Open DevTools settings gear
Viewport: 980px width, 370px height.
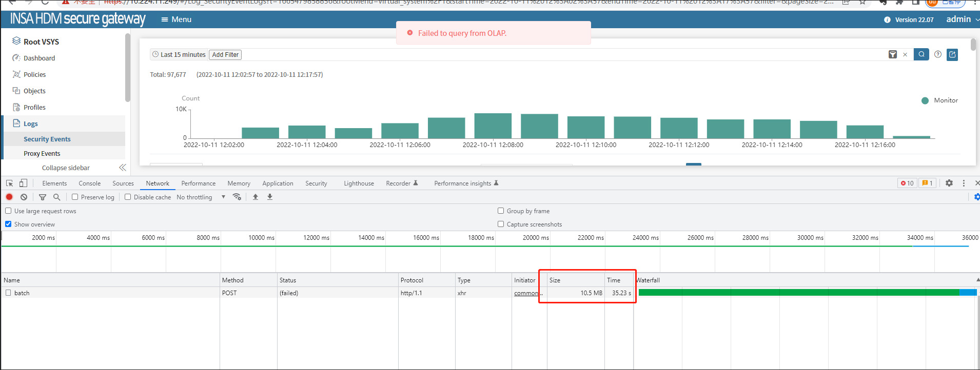949,183
